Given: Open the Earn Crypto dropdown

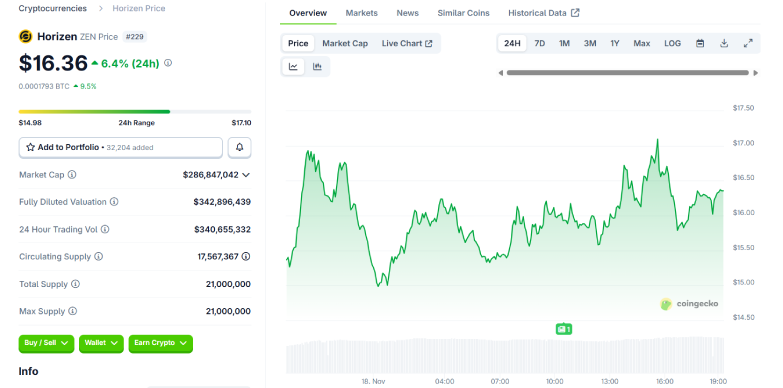Looking at the screenshot, I should [161, 343].
